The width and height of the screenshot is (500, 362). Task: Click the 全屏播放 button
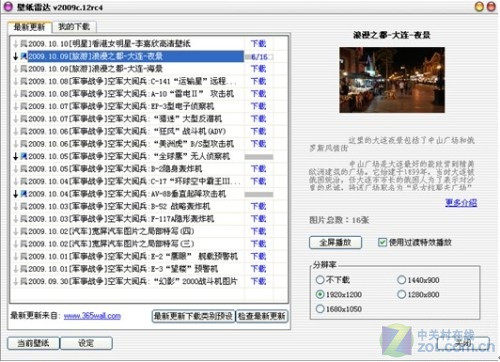(x=335, y=242)
